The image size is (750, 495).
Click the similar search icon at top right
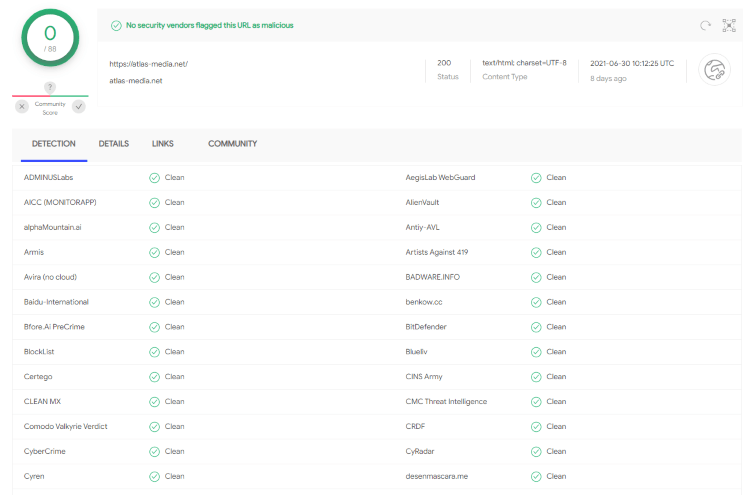click(729, 25)
